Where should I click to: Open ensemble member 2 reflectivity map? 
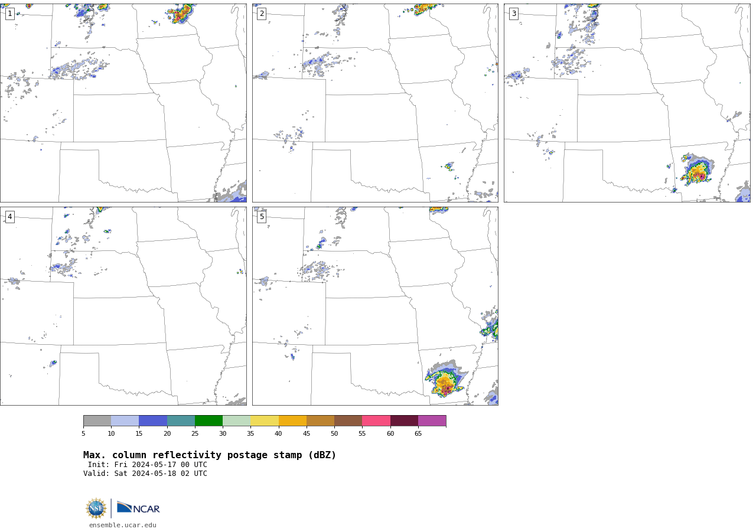point(375,103)
